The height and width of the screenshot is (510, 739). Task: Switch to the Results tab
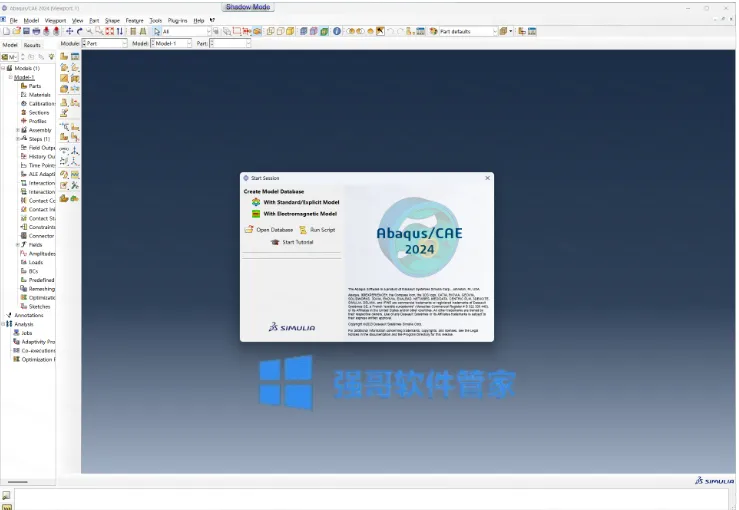[x=32, y=45]
